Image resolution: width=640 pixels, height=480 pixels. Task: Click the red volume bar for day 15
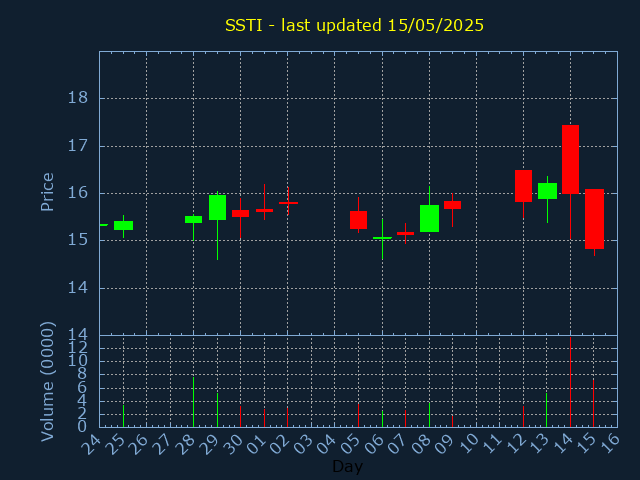[x=593, y=403]
